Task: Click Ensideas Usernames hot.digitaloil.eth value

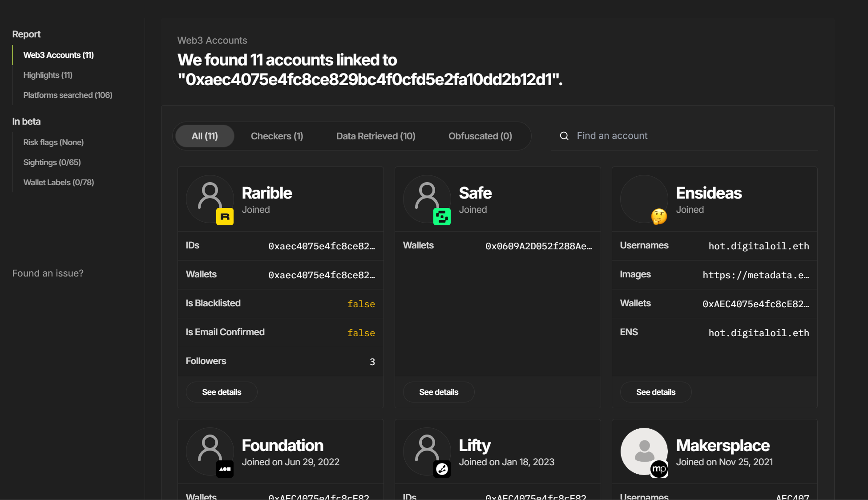Action: pos(759,246)
